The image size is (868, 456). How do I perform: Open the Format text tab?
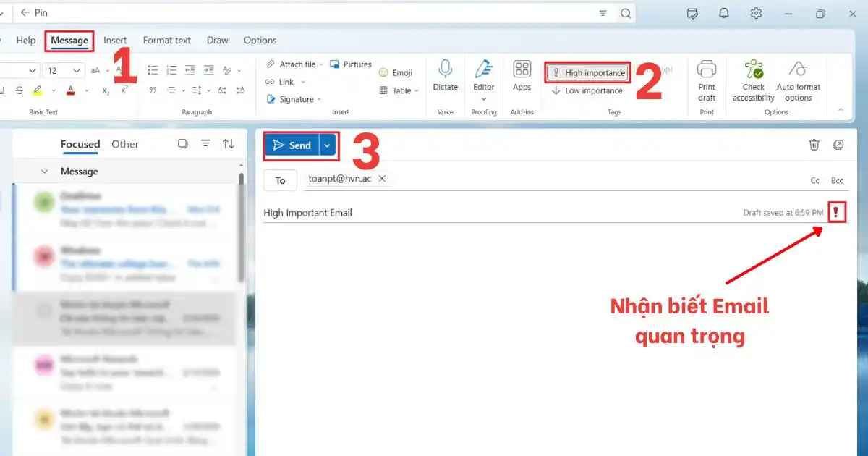click(167, 41)
